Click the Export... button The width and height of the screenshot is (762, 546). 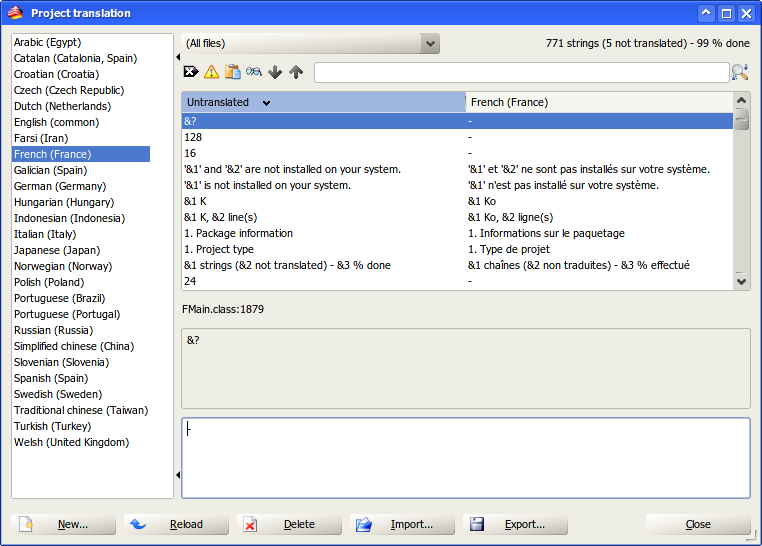click(x=515, y=525)
